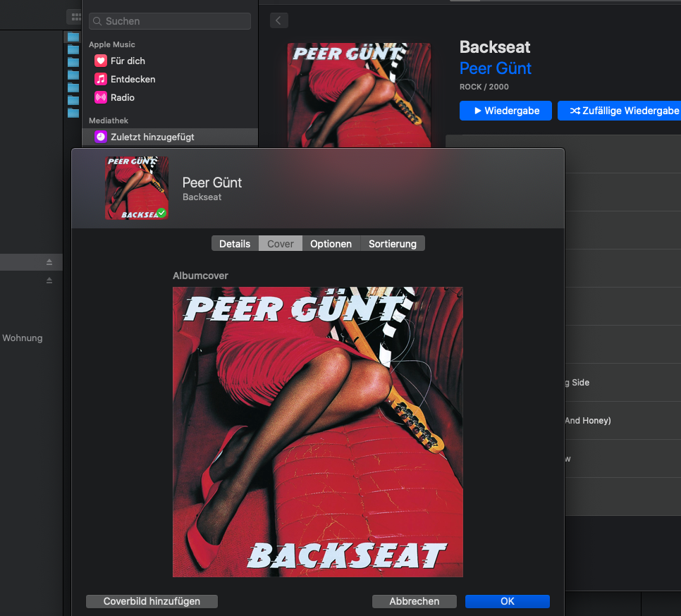Cancel the dialog with Abbrechen
Image resolution: width=681 pixels, height=616 pixels.
tap(415, 601)
